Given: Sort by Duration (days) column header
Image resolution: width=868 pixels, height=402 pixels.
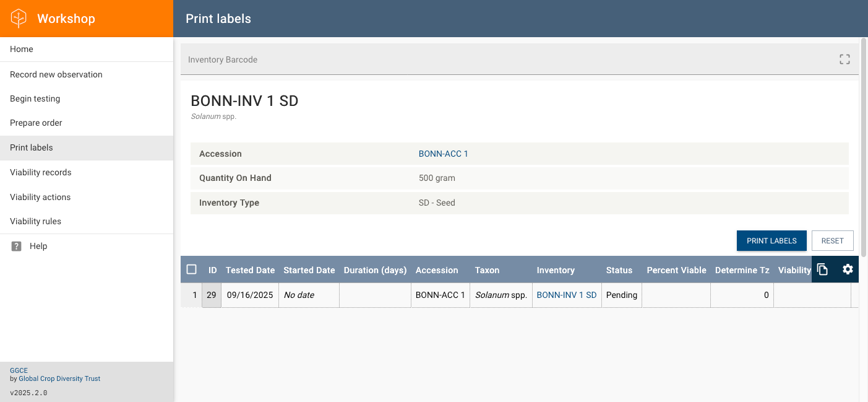Looking at the screenshot, I should click(x=376, y=270).
